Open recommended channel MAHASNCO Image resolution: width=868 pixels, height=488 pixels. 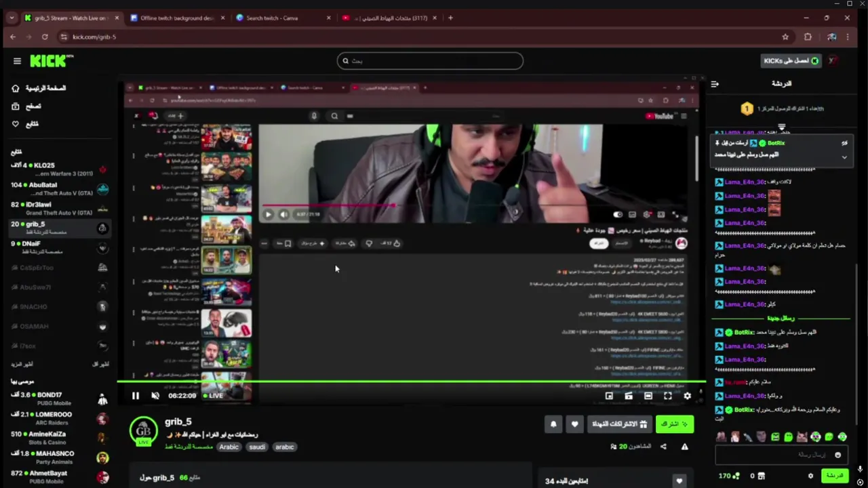59,457
